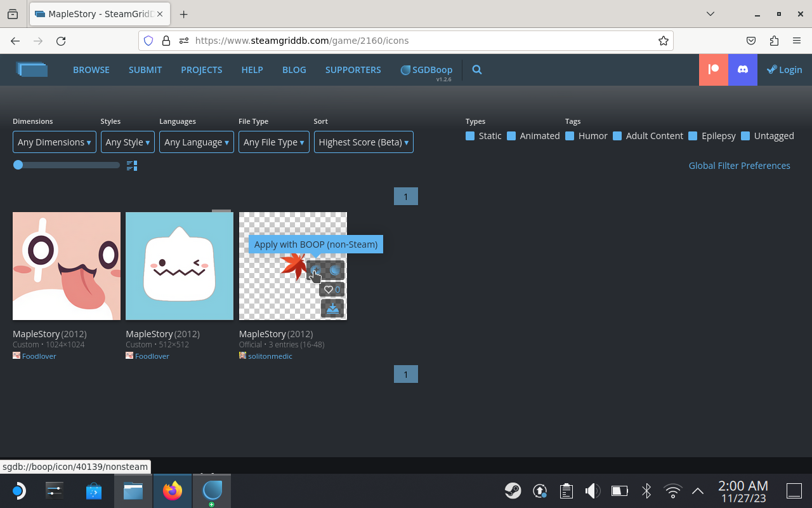
Task: Open Steam tray icon
Action: 513,490
